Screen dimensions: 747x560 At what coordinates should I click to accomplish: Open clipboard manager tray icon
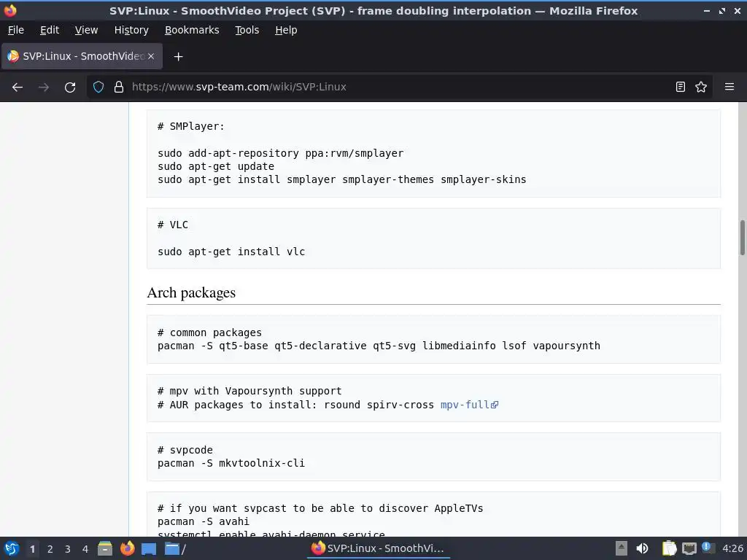(x=669, y=548)
